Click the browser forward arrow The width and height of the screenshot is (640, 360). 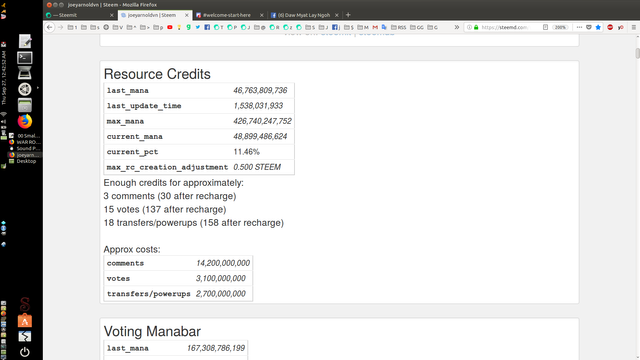[x=60, y=27]
